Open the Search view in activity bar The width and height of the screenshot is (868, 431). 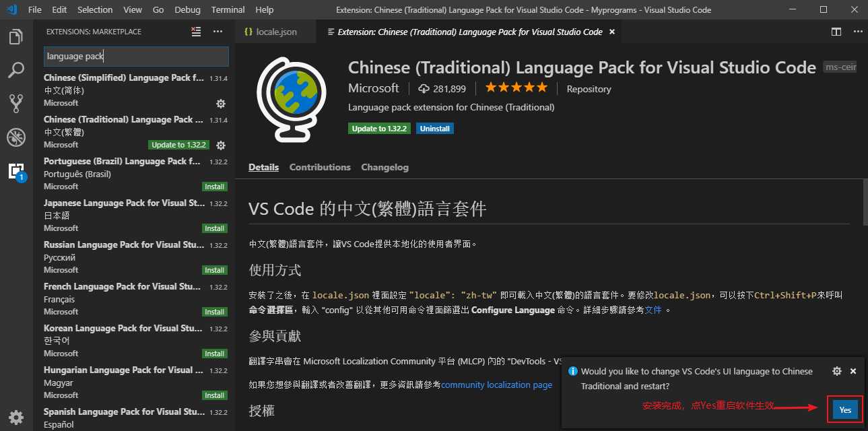point(16,69)
